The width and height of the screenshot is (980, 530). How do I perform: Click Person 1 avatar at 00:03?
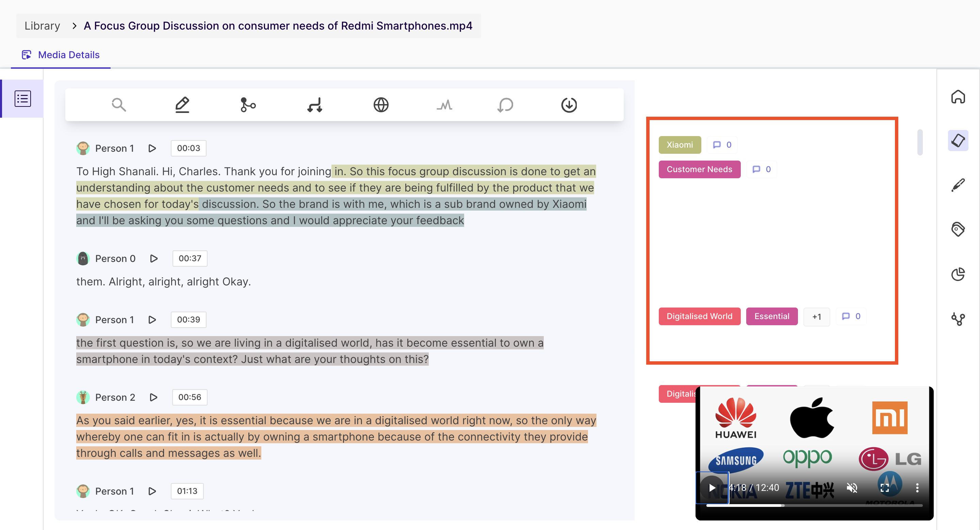[x=83, y=148]
